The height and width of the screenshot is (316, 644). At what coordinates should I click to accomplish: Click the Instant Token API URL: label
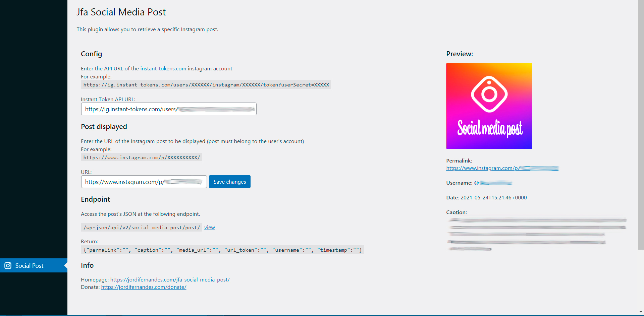coord(108,99)
